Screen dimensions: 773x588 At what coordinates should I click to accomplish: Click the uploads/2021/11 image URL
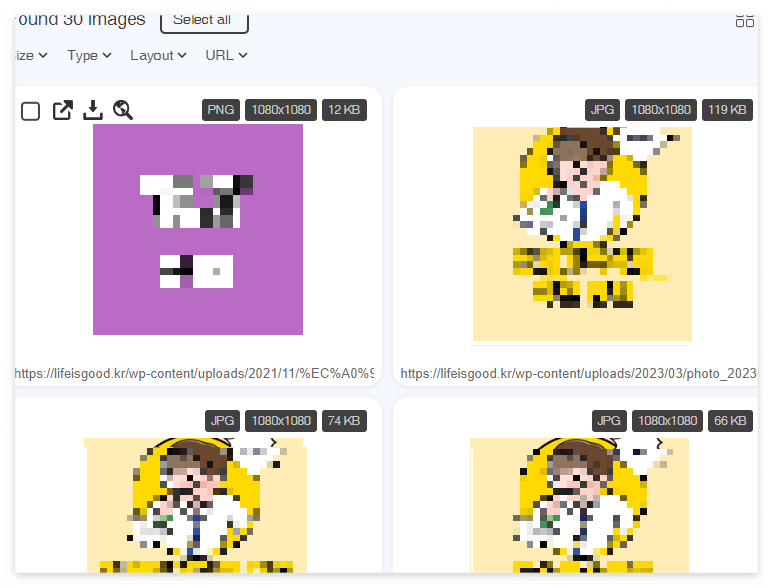tap(194, 373)
